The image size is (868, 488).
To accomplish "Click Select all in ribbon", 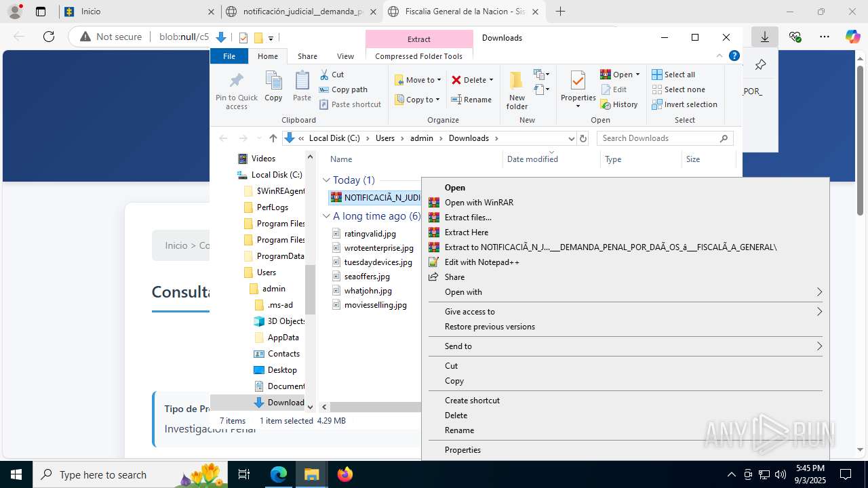I will [673, 75].
